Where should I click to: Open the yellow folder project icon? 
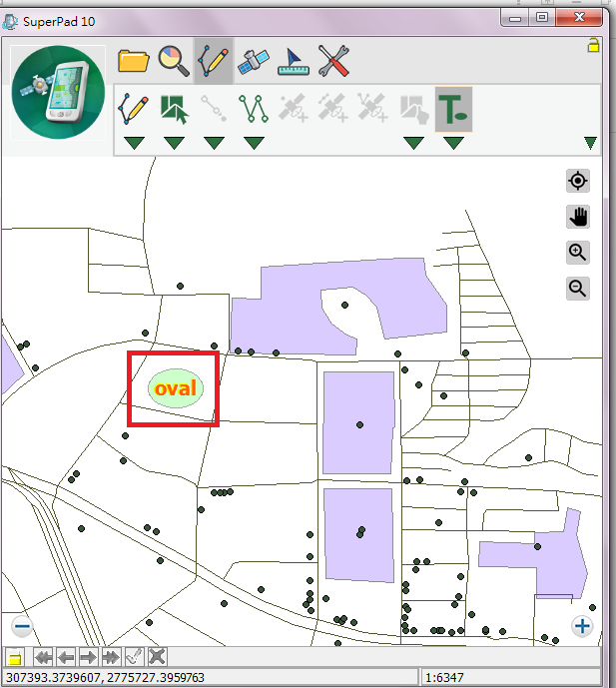click(x=134, y=61)
